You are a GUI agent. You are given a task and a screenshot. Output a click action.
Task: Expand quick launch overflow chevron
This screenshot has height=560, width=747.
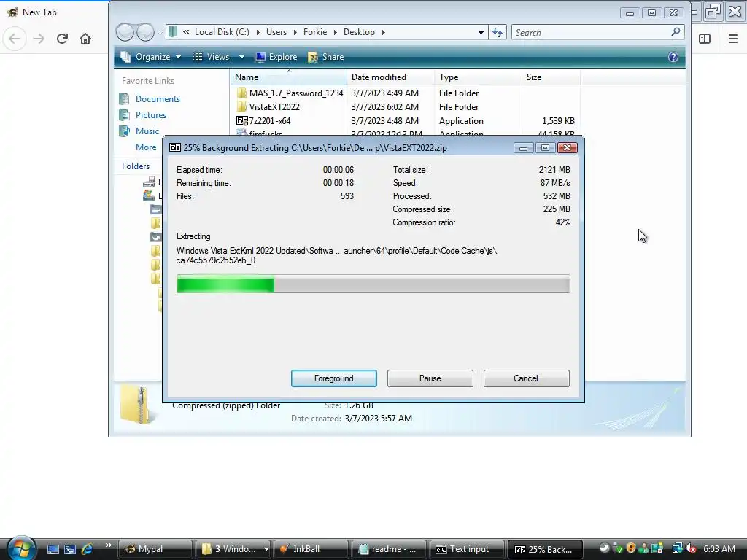(108, 545)
